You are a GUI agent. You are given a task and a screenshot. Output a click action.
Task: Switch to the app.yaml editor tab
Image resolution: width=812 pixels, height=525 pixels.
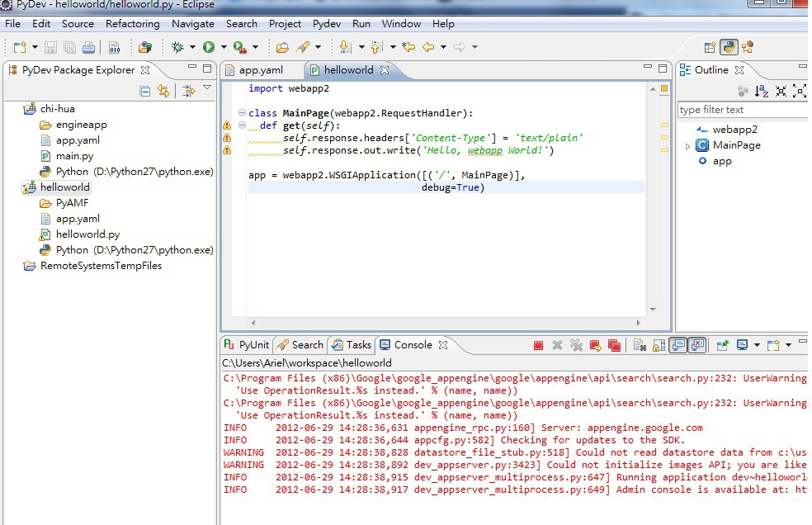pos(259,70)
